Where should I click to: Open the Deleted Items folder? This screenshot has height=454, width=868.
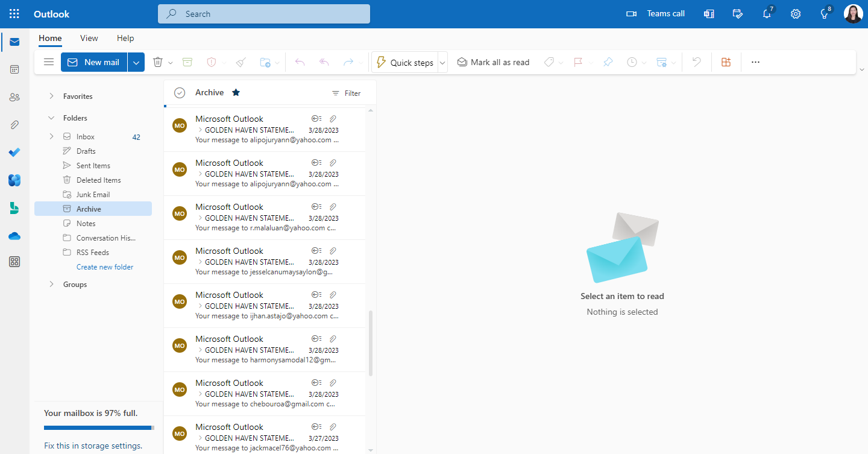(93, 180)
